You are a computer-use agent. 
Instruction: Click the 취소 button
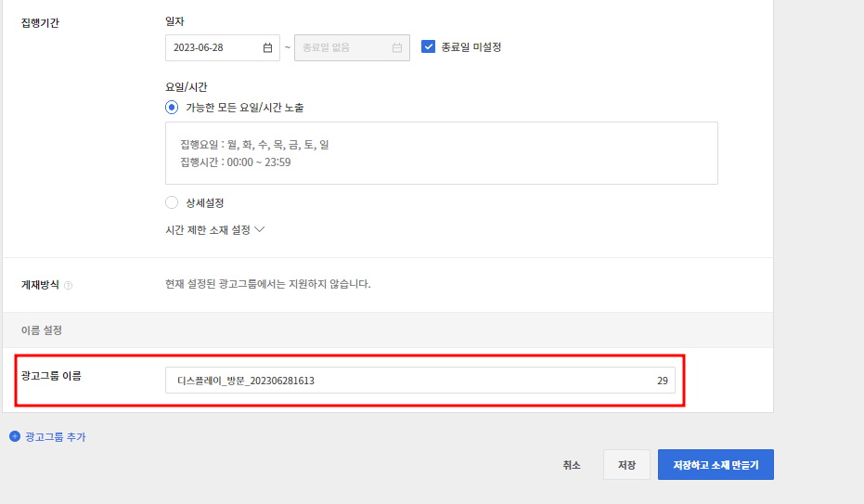pyautogui.click(x=572, y=465)
